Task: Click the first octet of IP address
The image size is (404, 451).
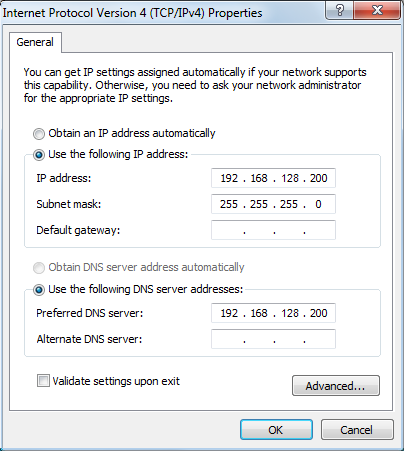Action: (229, 178)
